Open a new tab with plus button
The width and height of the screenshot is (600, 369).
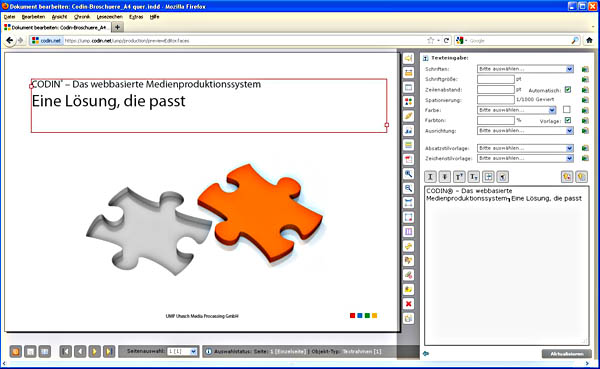point(117,28)
